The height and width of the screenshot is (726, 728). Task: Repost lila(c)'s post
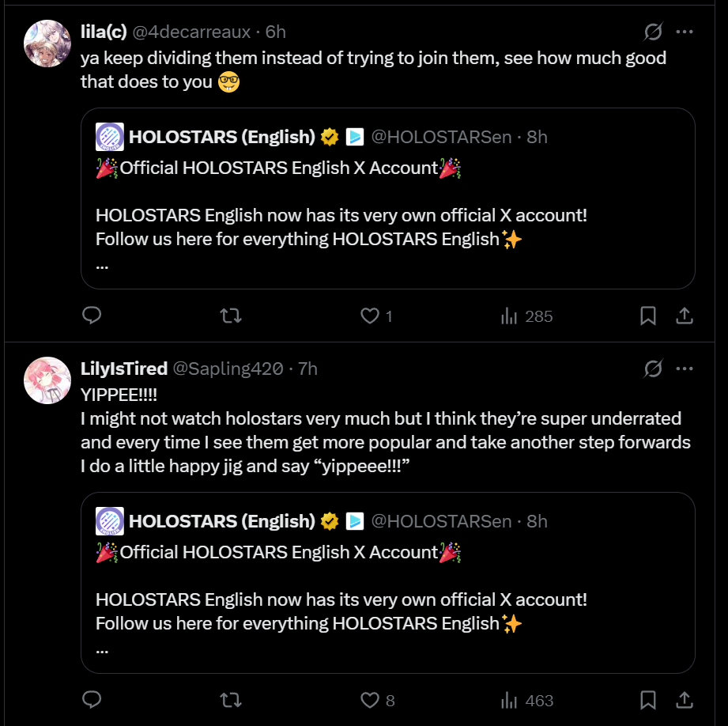tap(230, 316)
